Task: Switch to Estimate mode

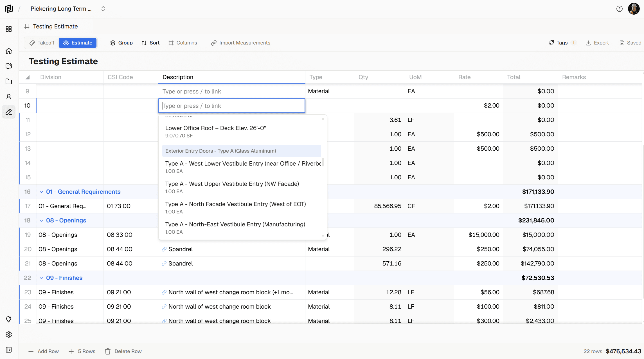Action: [78, 43]
